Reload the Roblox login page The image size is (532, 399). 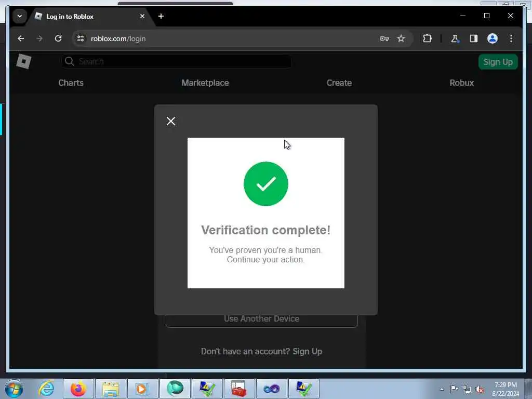58,38
